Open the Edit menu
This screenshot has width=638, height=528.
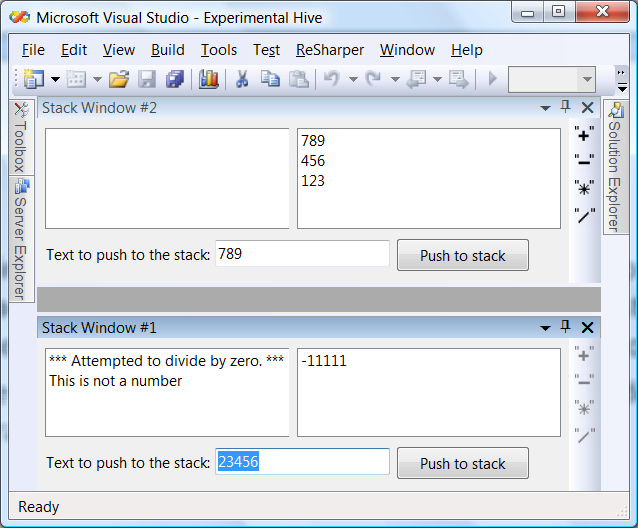(74, 50)
